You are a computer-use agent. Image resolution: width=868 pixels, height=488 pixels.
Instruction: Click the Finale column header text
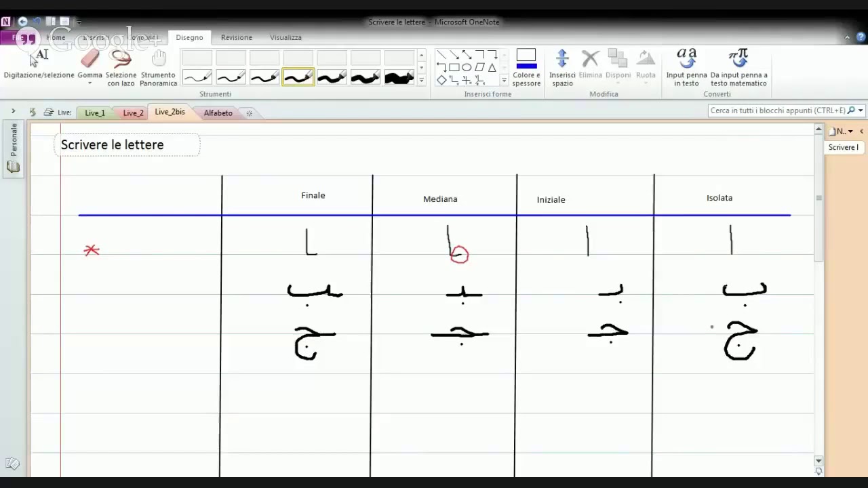pyautogui.click(x=313, y=195)
